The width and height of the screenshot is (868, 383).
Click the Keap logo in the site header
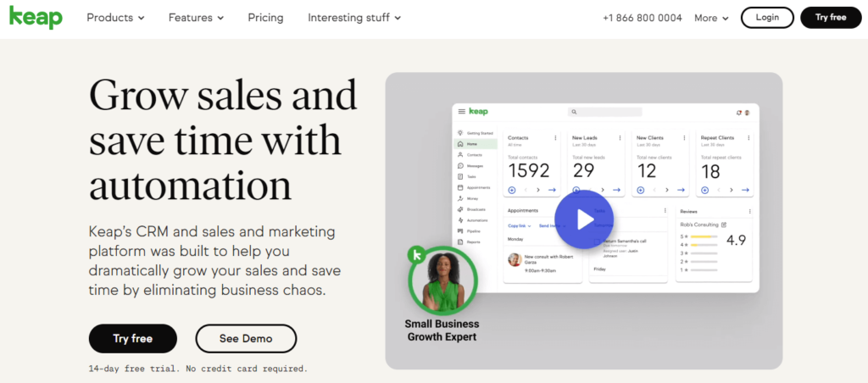coord(36,18)
